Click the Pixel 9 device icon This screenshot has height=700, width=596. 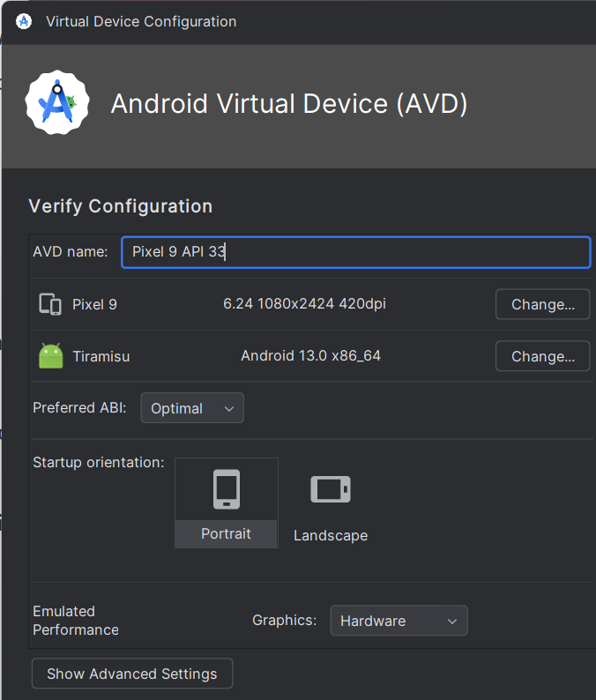(x=50, y=304)
